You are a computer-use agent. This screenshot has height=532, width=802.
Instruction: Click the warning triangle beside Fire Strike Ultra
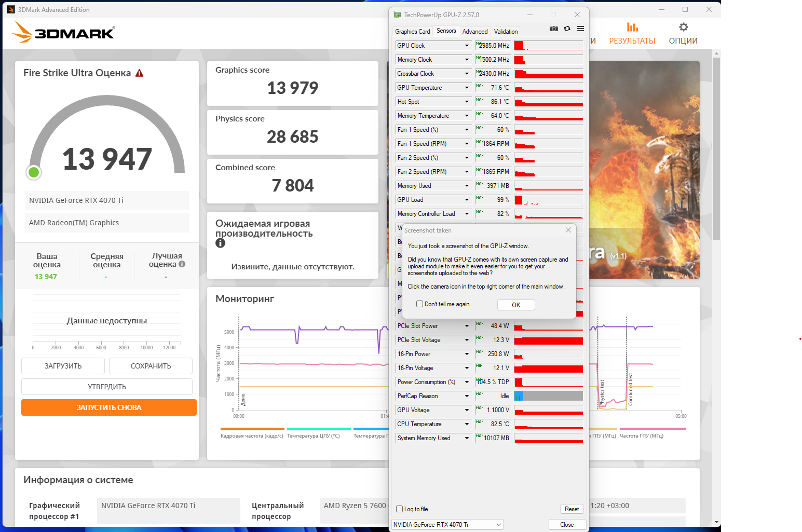pyautogui.click(x=139, y=73)
